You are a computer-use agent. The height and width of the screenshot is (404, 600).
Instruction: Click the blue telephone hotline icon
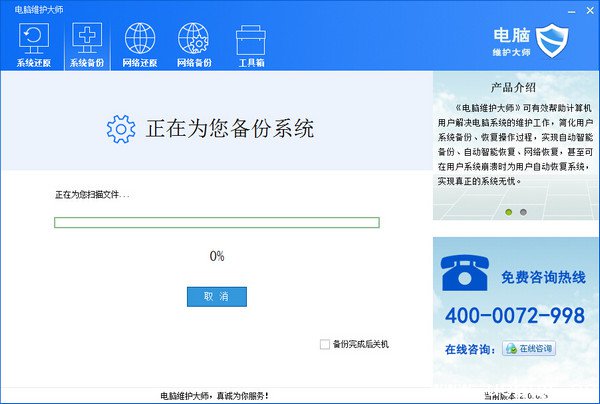tap(465, 273)
